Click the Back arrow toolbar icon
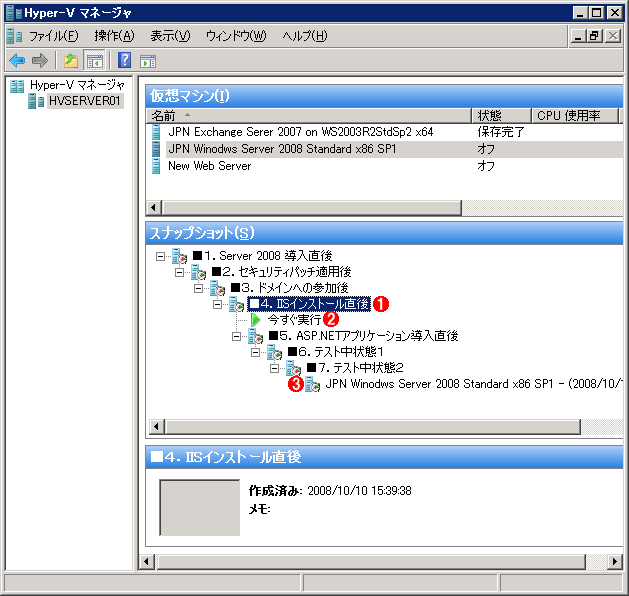Viewport: 629px width, 596px height. tap(17, 61)
